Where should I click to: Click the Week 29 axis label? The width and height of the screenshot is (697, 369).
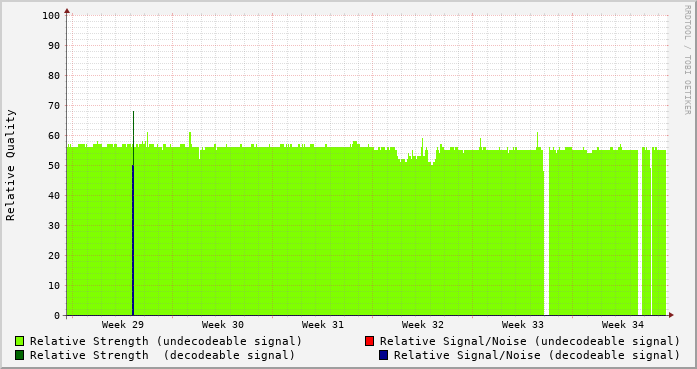point(123,325)
